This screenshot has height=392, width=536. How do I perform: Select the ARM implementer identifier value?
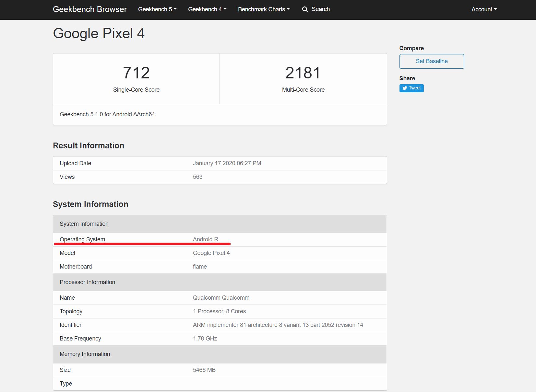(278, 325)
